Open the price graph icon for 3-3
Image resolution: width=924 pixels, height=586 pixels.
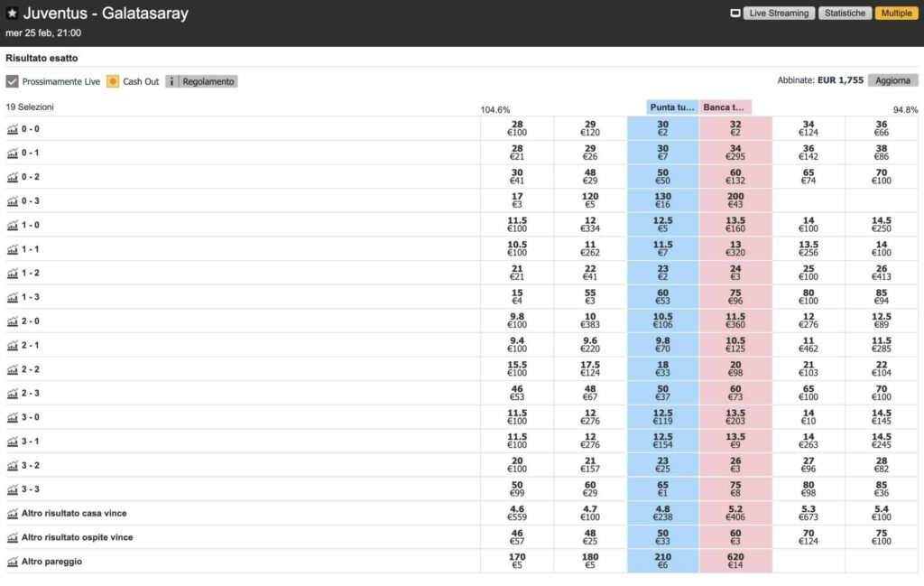(x=13, y=488)
